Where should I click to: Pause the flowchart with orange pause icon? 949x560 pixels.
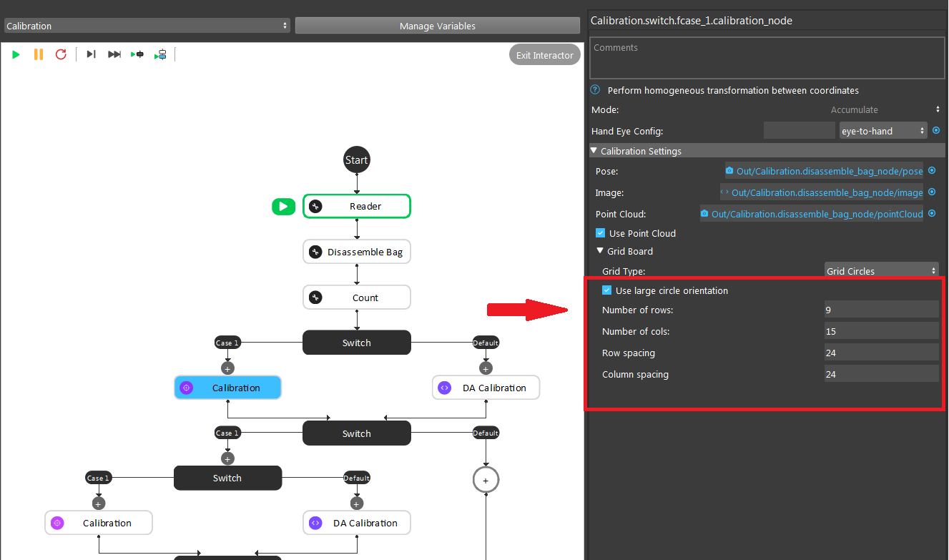[39, 54]
